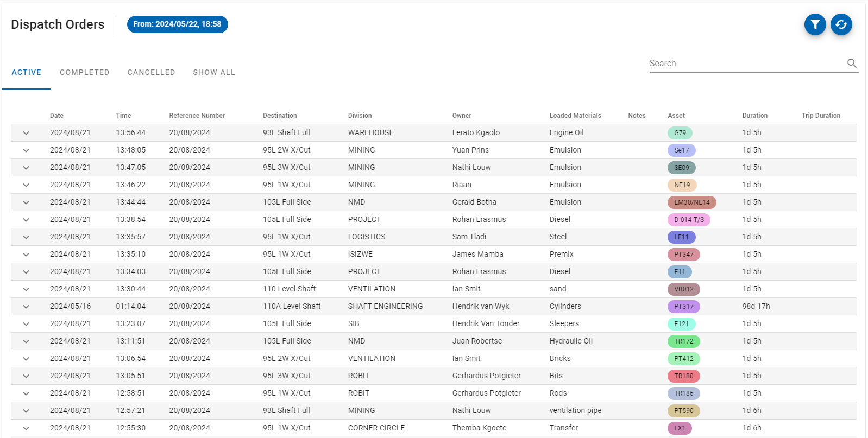Viewport: 868px width, 438px height.
Task: Expand the Themba Kgoete Transfer row
Action: (26, 428)
